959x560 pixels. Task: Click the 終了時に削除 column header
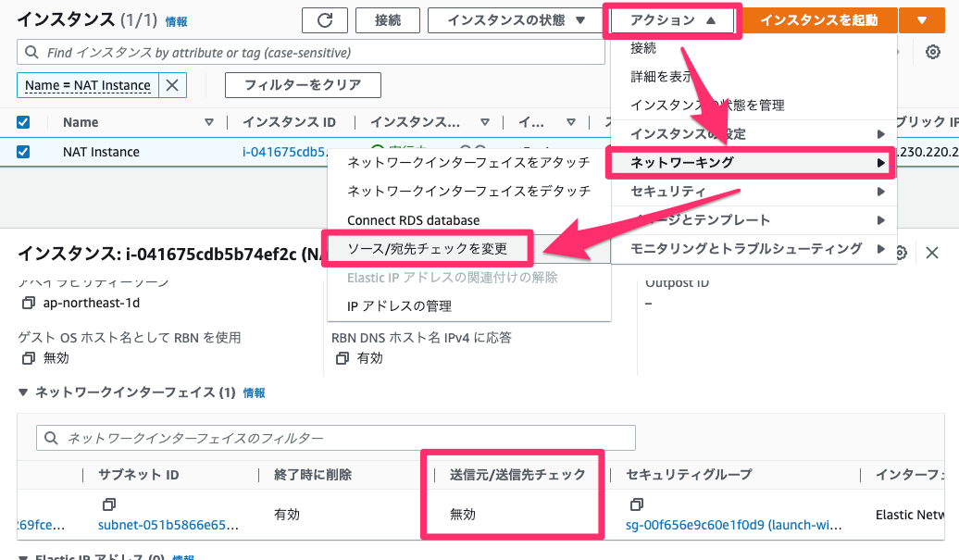pos(313,475)
